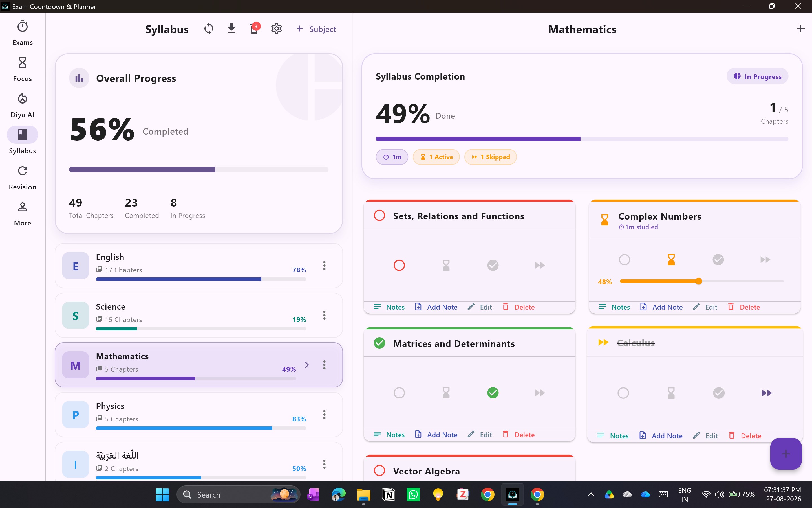This screenshot has width=812, height=508.
Task: Click the English subject E avatar
Action: click(76, 265)
